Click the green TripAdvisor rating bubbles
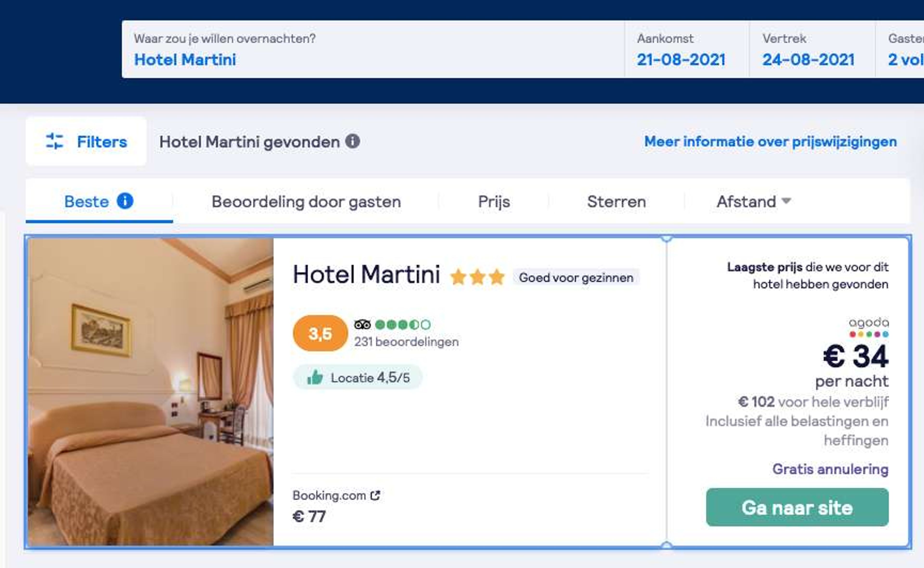 tap(403, 324)
